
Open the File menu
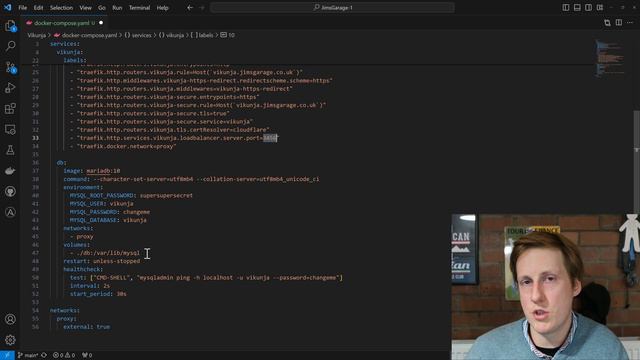click(x=22, y=7)
